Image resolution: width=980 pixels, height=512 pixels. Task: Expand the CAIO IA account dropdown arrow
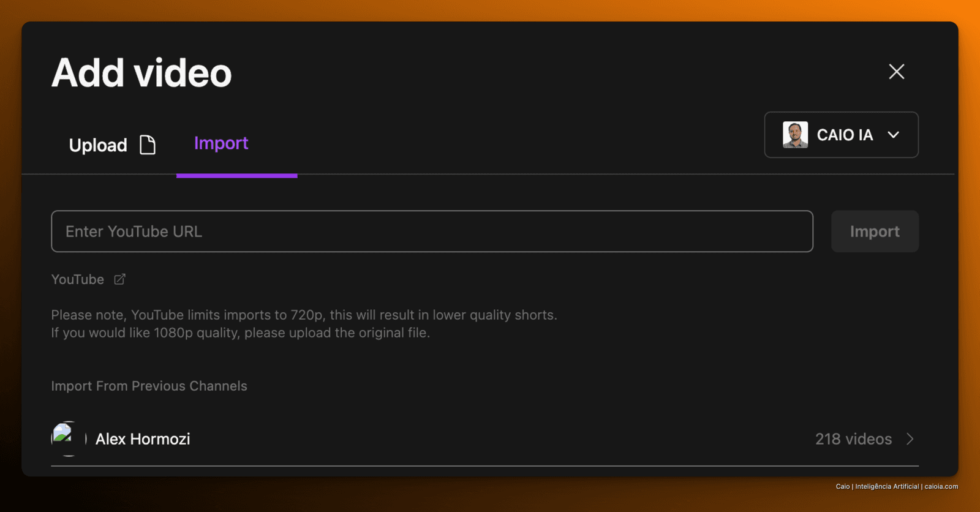(894, 135)
